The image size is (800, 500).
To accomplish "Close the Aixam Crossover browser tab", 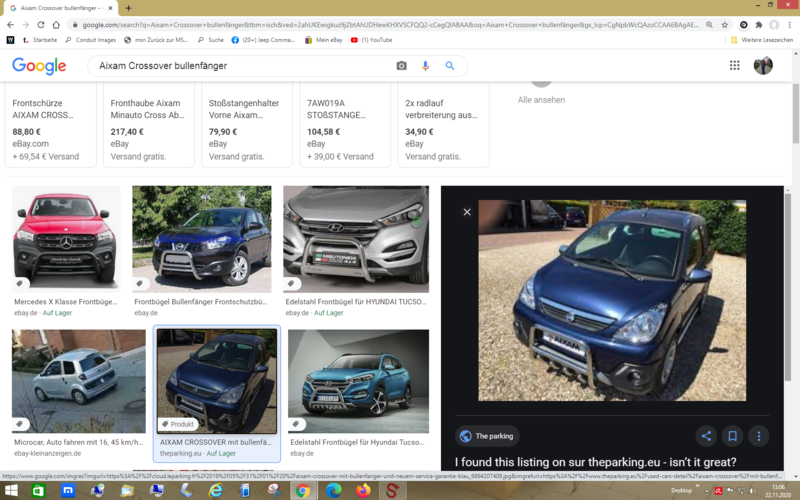I will click(x=110, y=8).
